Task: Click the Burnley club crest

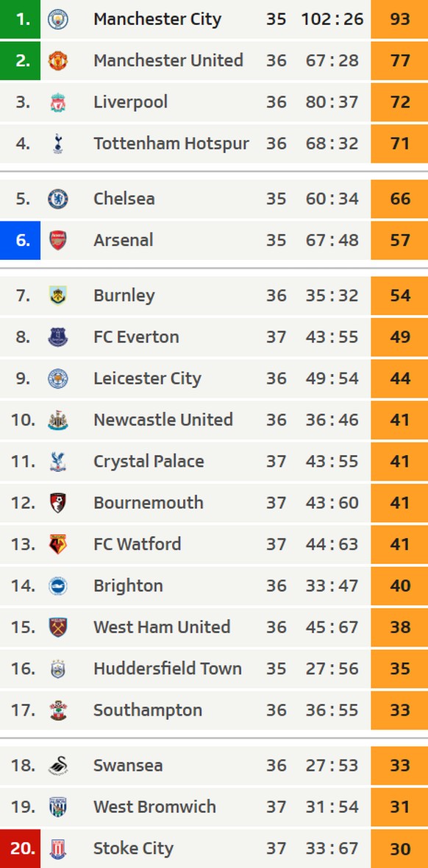Action: [x=58, y=296]
